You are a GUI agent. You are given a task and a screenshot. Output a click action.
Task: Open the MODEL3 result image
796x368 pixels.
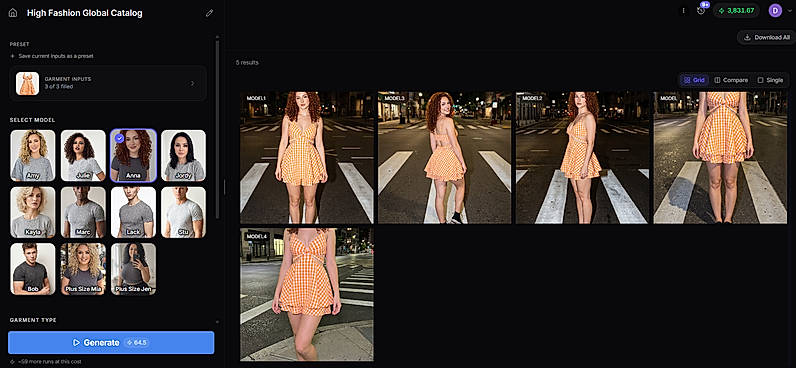coord(445,157)
